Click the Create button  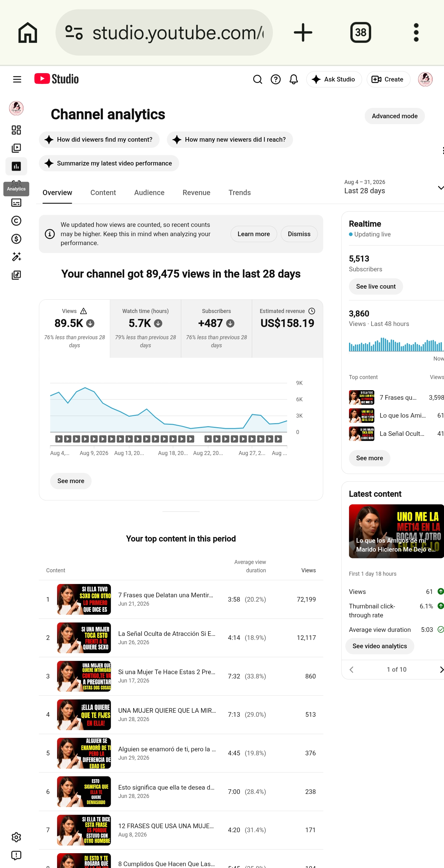pyautogui.click(x=388, y=79)
